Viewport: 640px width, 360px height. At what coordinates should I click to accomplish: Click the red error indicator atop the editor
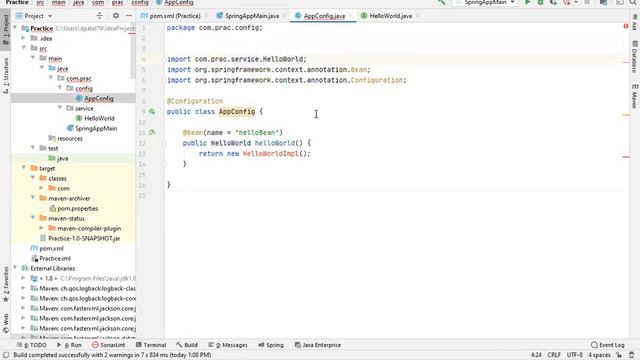tap(626, 26)
